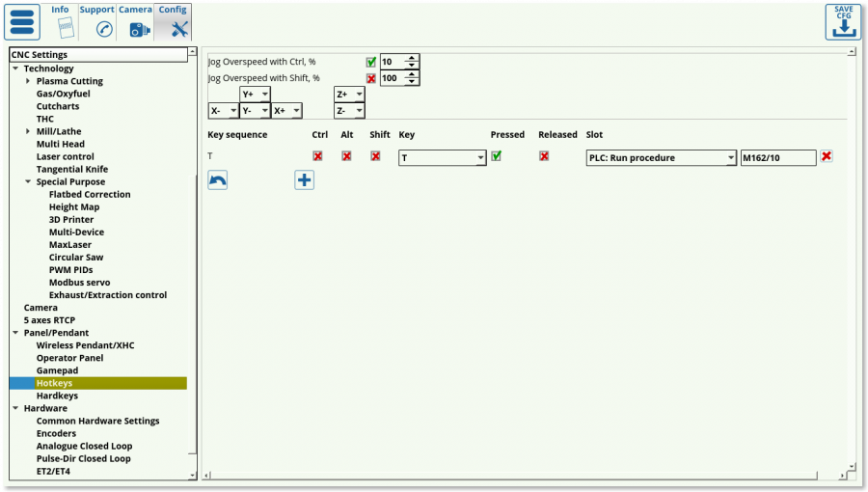Toggle Ctrl modifier for T hotkey
Viewport: 868px width, 492px height.
click(317, 156)
